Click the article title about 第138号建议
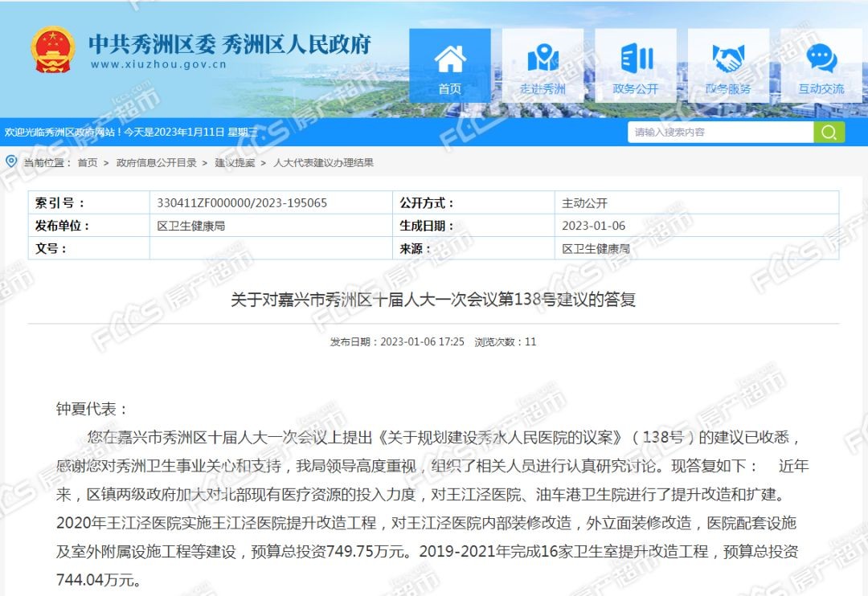This screenshot has width=868, height=596. click(433, 300)
